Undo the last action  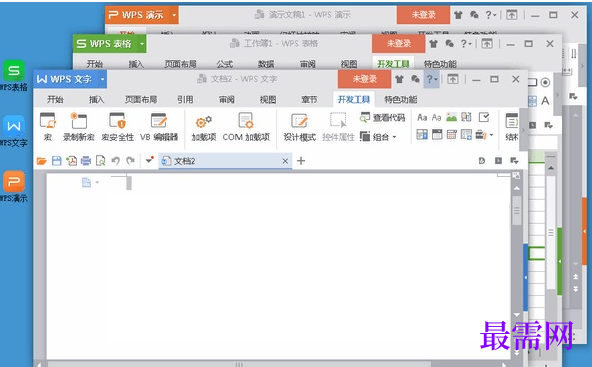tap(116, 161)
